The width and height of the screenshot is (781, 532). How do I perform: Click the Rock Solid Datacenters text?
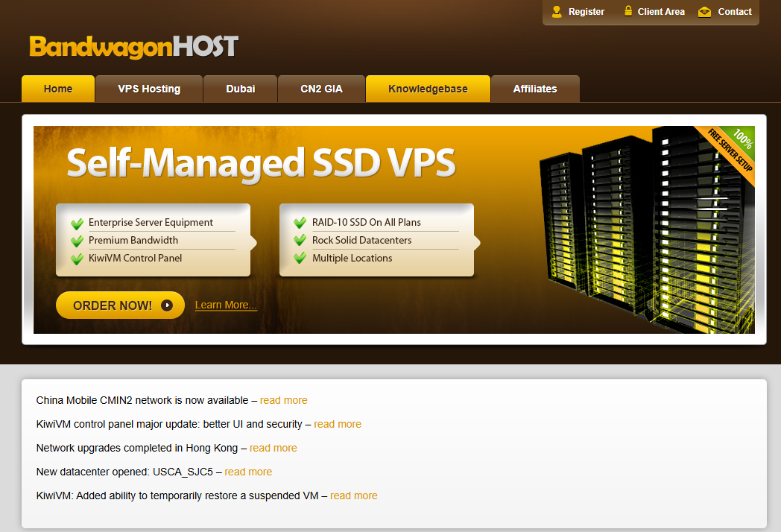pos(361,240)
